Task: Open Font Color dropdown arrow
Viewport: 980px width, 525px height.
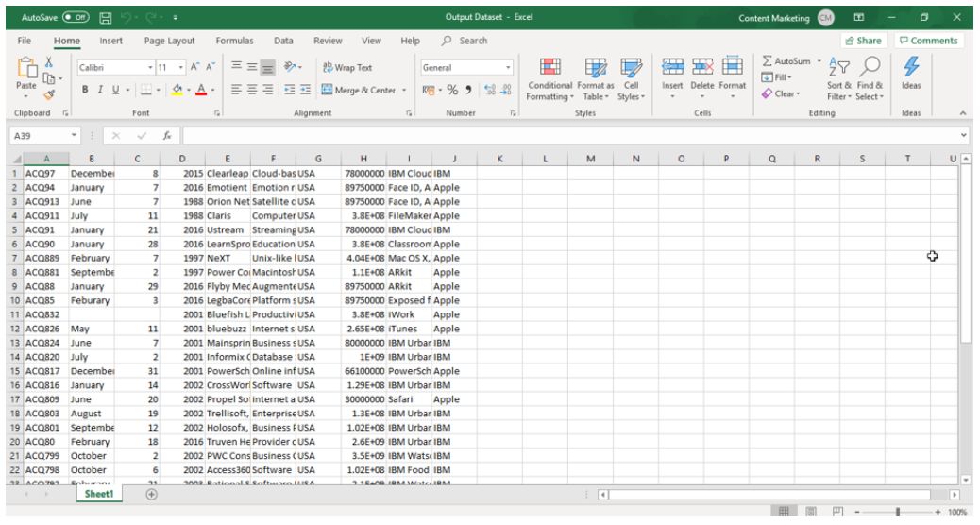Action: point(212,90)
